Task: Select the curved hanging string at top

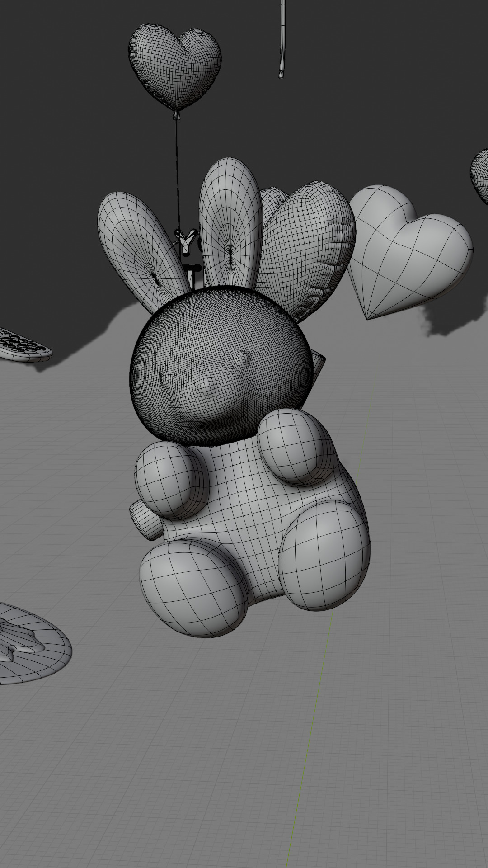Action: pyautogui.click(x=283, y=38)
